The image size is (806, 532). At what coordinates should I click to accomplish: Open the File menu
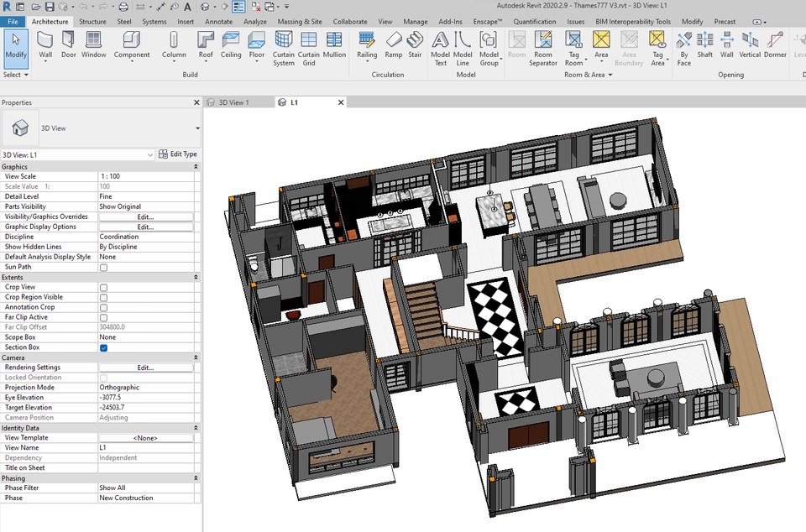(x=13, y=22)
